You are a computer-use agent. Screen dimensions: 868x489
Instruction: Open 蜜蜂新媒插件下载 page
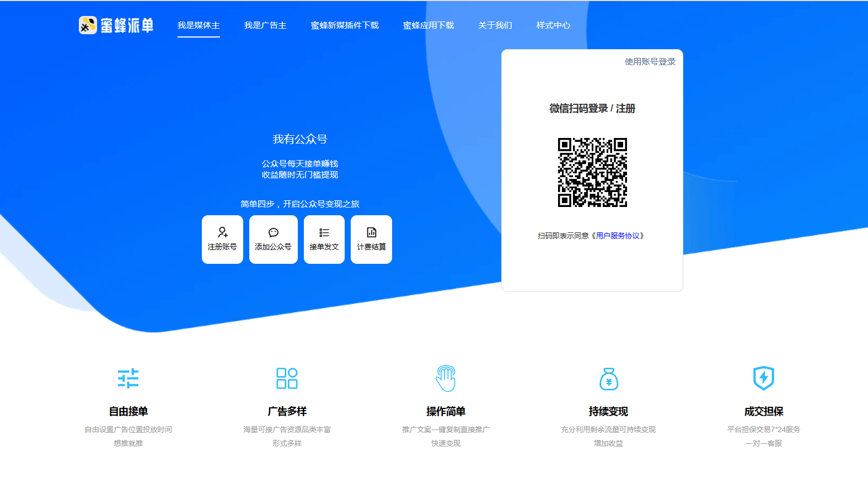click(x=345, y=25)
